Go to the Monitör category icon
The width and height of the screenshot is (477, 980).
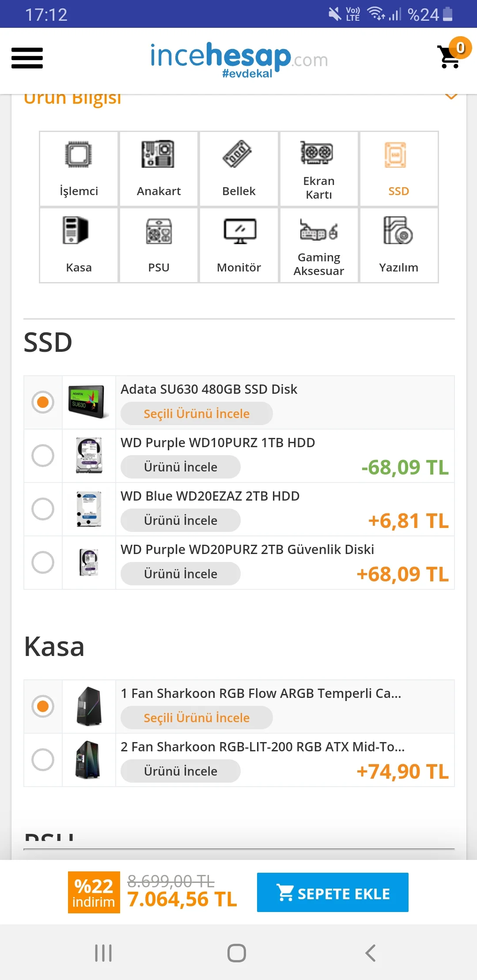click(238, 245)
